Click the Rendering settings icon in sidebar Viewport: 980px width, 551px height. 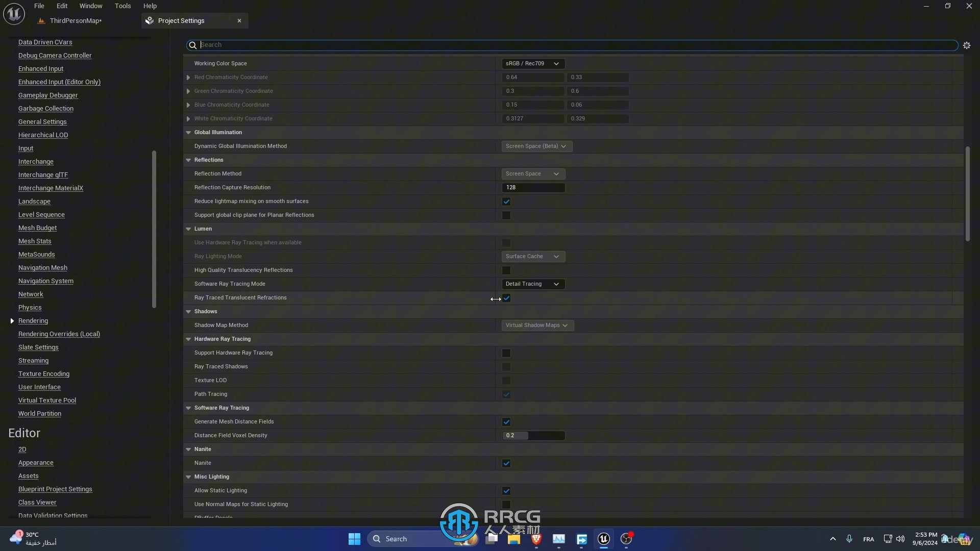(11, 320)
